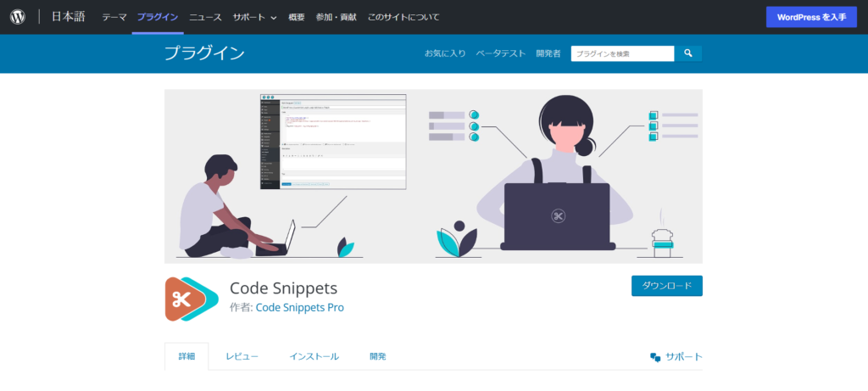The width and height of the screenshot is (868, 391).
Task: Open the 開発者 link
Action: (x=548, y=53)
